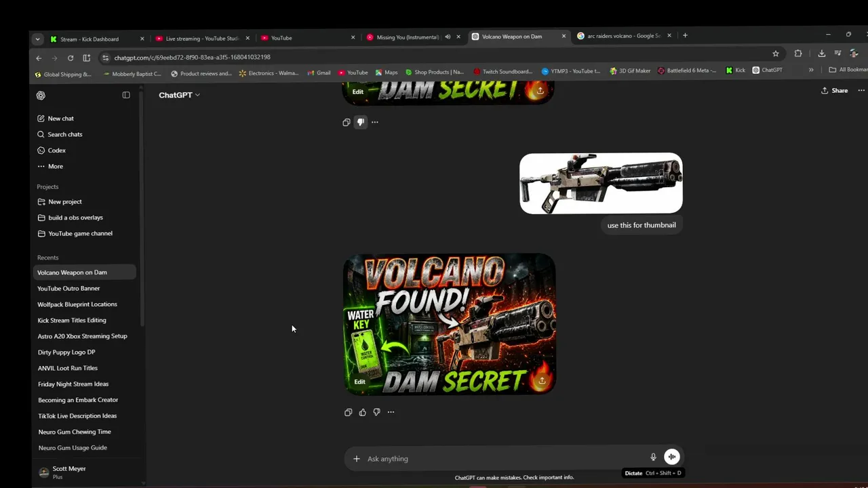Image resolution: width=868 pixels, height=488 pixels.
Task: Switch to the arc raiders volcano Google tab
Action: coord(624,36)
